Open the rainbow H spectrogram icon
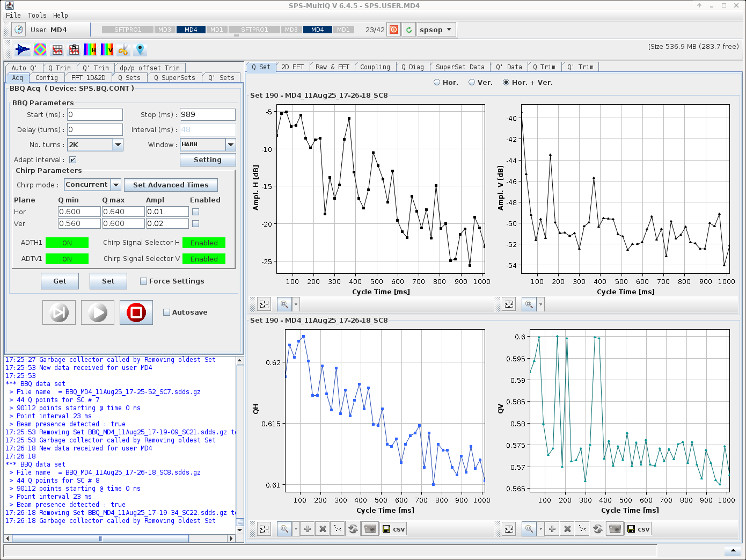Viewport: 746px width, 560px height. [90, 50]
